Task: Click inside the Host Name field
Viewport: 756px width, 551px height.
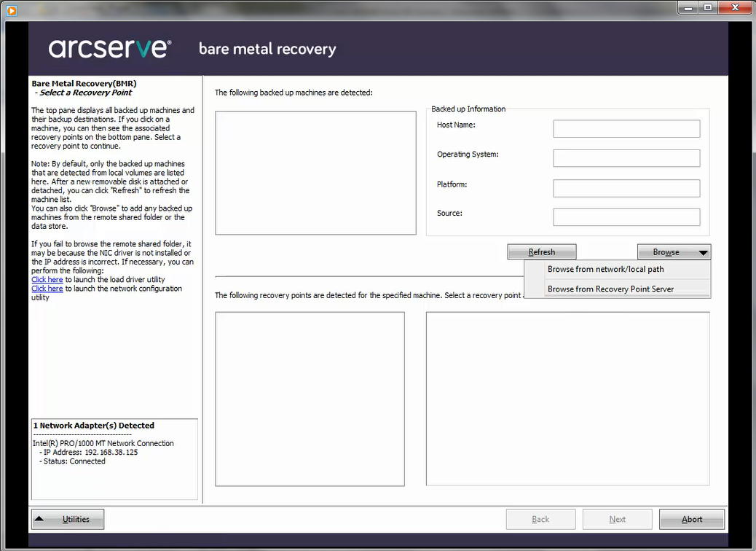Action: [x=626, y=128]
